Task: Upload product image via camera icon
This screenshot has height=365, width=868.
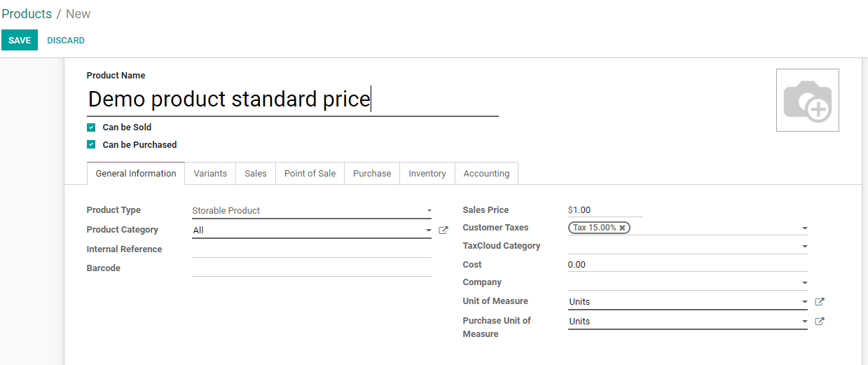Action: (807, 100)
